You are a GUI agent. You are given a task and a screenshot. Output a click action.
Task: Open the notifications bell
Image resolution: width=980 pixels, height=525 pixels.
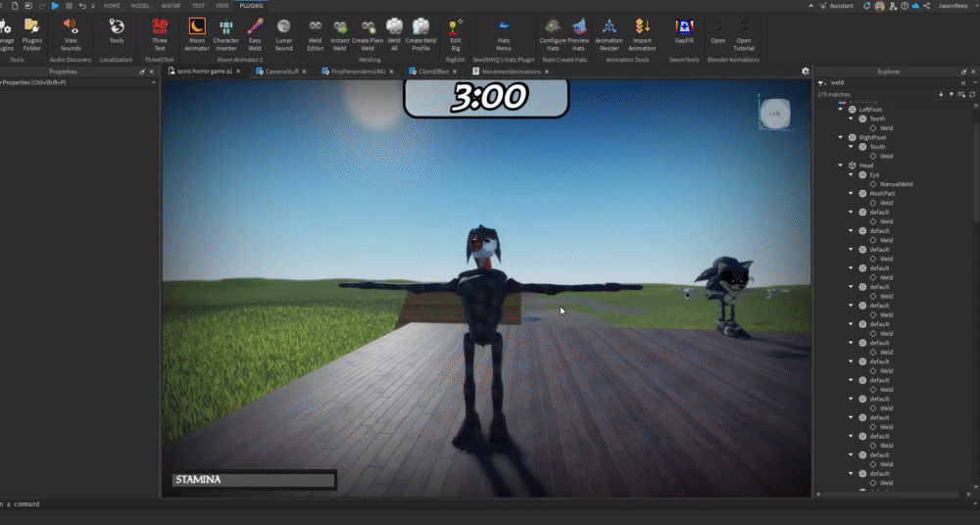coord(866,6)
